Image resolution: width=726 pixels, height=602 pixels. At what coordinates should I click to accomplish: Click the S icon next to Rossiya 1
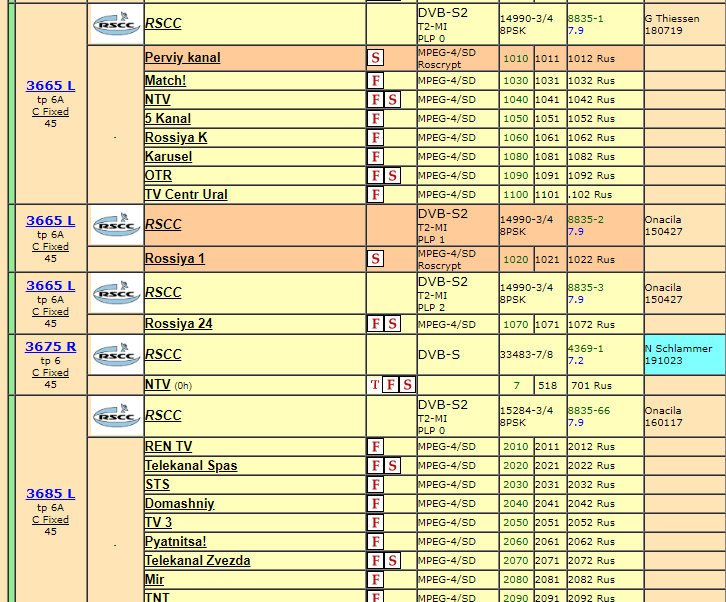(376, 259)
